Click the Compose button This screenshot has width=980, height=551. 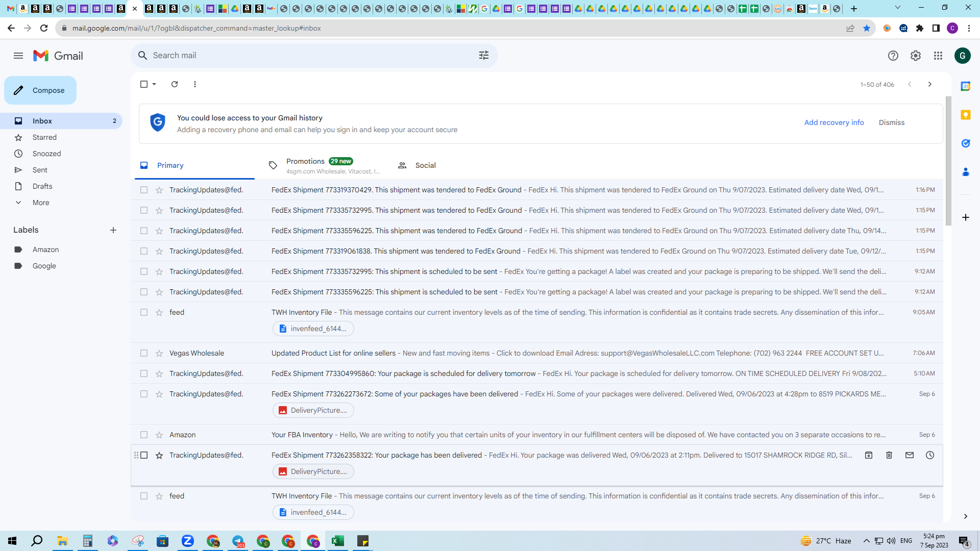coord(40,90)
